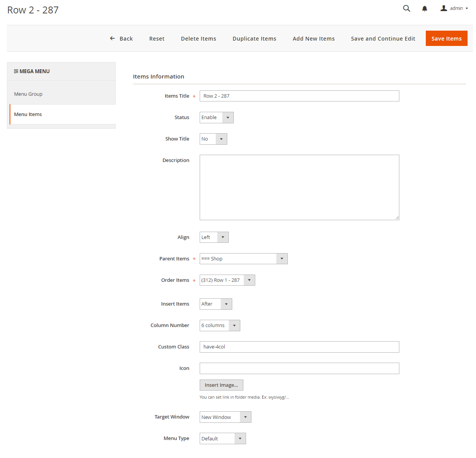Open the Status dropdown

pyautogui.click(x=217, y=118)
